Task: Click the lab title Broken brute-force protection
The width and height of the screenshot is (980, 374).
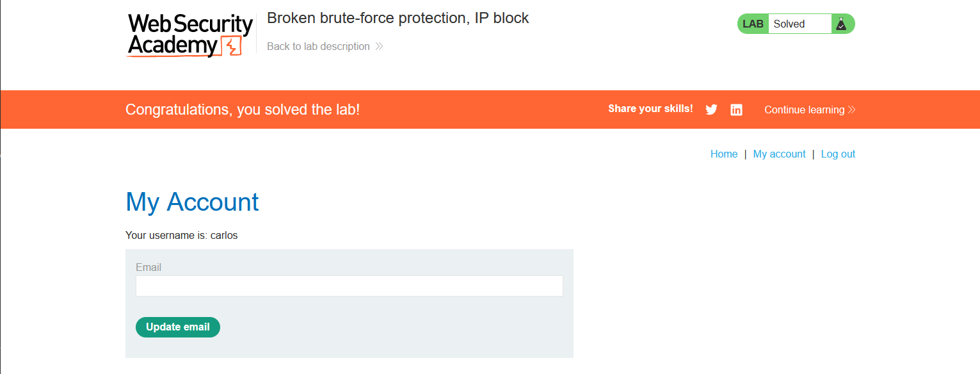Action: tap(398, 18)
